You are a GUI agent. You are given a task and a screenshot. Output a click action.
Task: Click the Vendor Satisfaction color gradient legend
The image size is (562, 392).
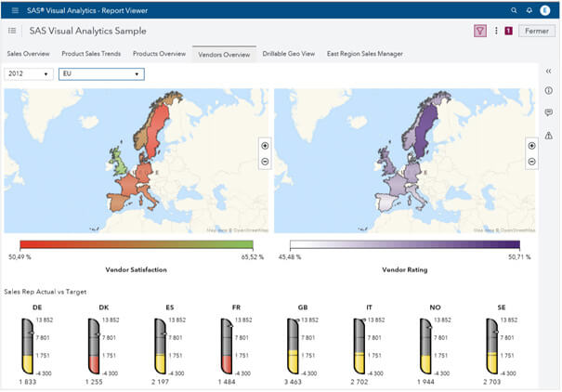(137, 244)
